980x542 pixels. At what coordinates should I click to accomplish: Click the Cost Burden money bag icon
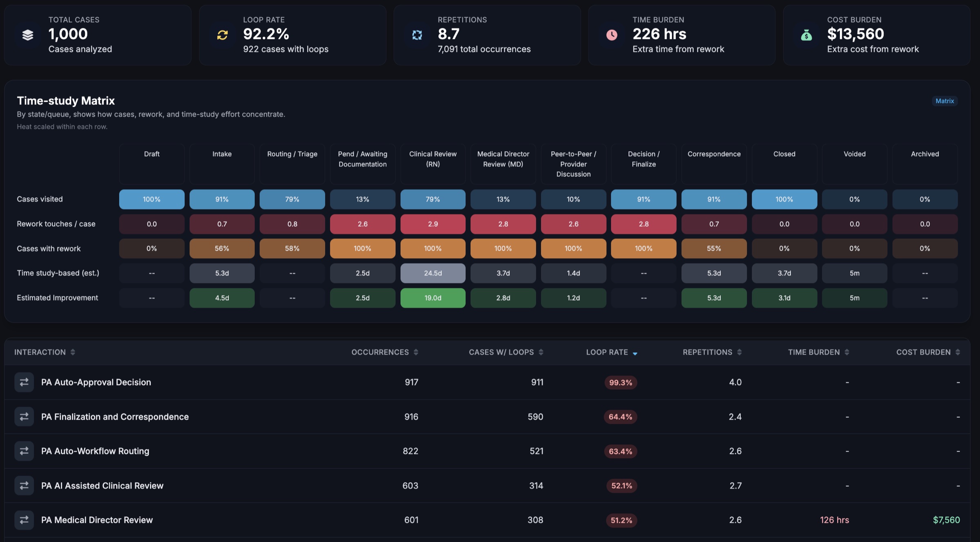click(x=806, y=35)
